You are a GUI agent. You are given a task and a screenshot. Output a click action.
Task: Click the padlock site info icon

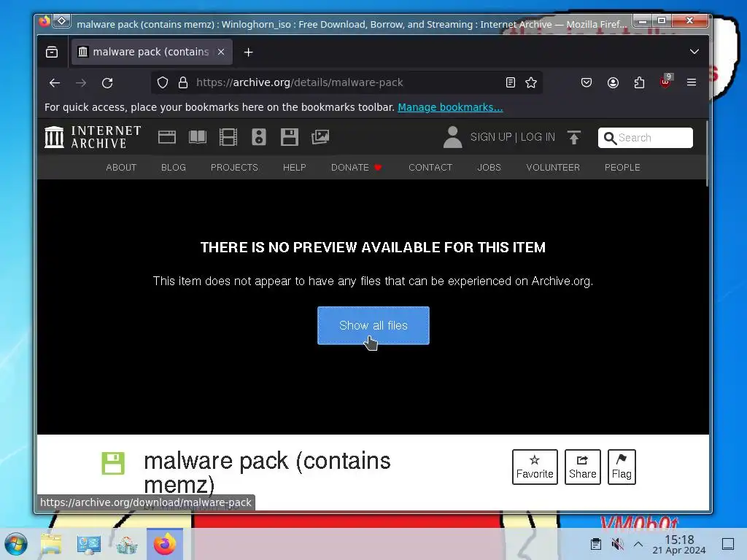coord(183,83)
